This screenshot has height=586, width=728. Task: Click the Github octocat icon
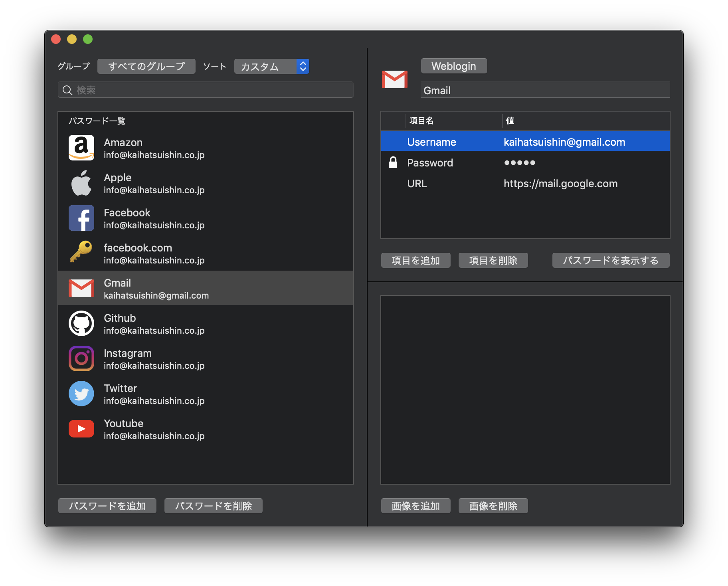(81, 323)
